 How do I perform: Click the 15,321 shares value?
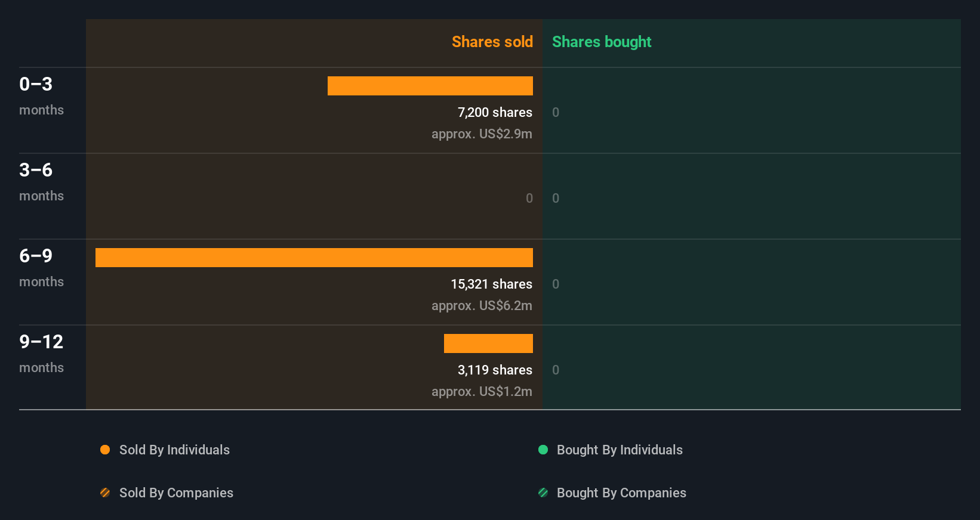[491, 284]
